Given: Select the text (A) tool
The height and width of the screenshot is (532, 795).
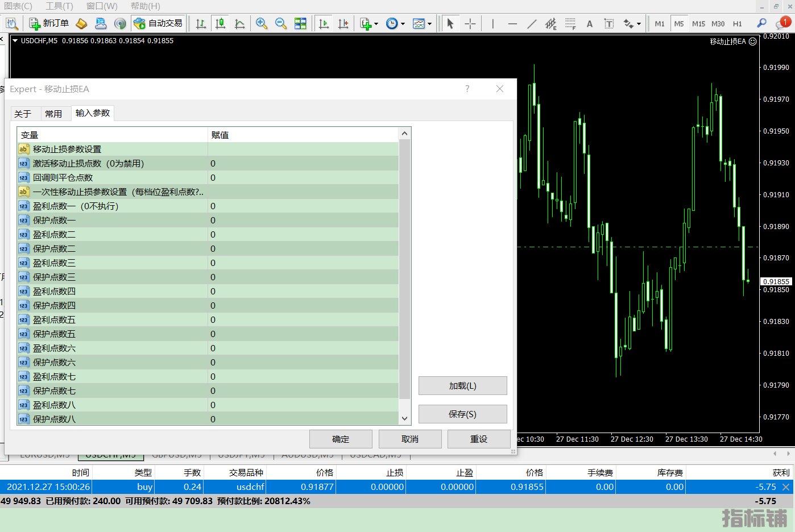Looking at the screenshot, I should point(590,23).
